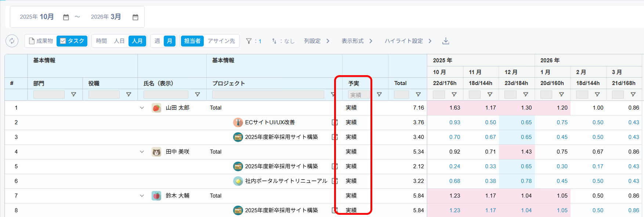644x217 pixels.
Task: Open 社内ポータルサイトリニューアル external link icon
Action: point(334,181)
